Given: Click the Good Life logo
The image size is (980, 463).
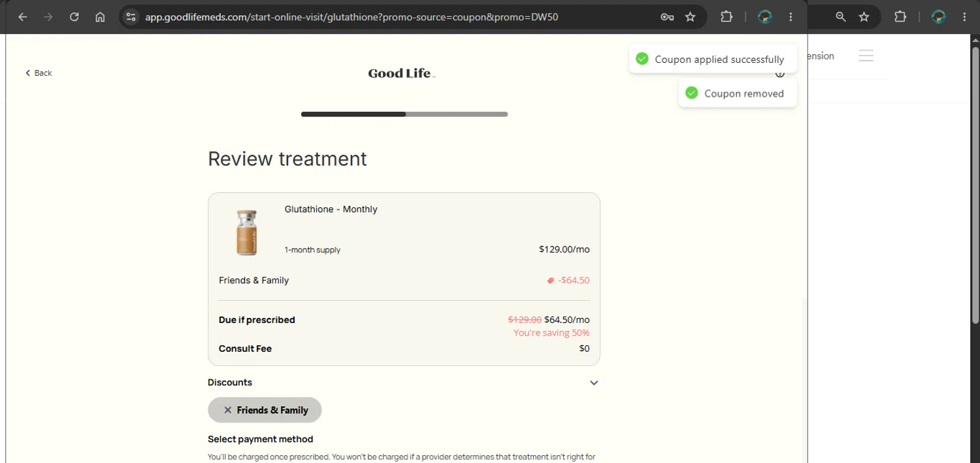Looking at the screenshot, I should [x=401, y=73].
